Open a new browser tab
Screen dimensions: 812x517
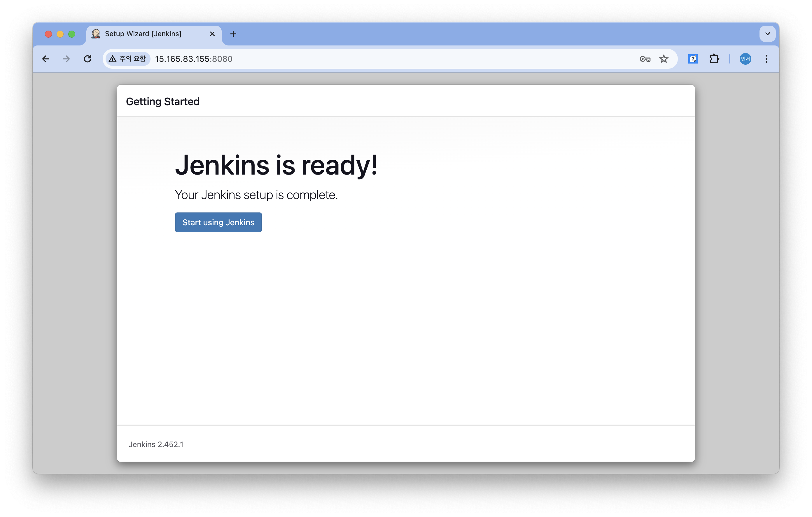tap(233, 34)
